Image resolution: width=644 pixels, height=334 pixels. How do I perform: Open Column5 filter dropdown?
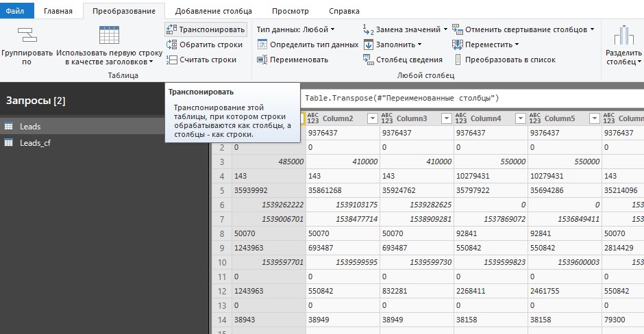pyautogui.click(x=594, y=118)
